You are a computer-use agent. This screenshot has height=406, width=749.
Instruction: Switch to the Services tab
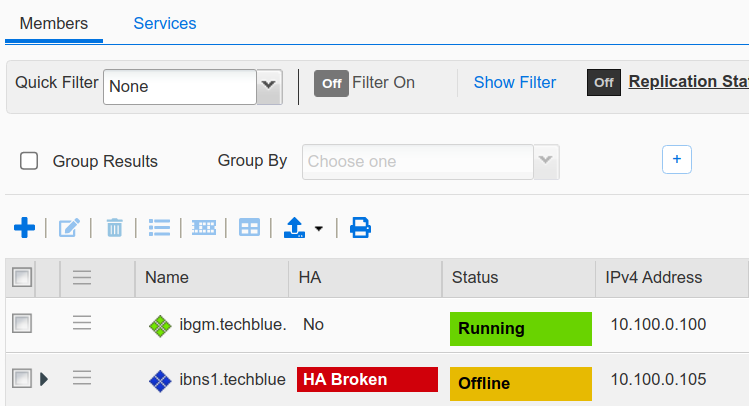click(x=165, y=23)
